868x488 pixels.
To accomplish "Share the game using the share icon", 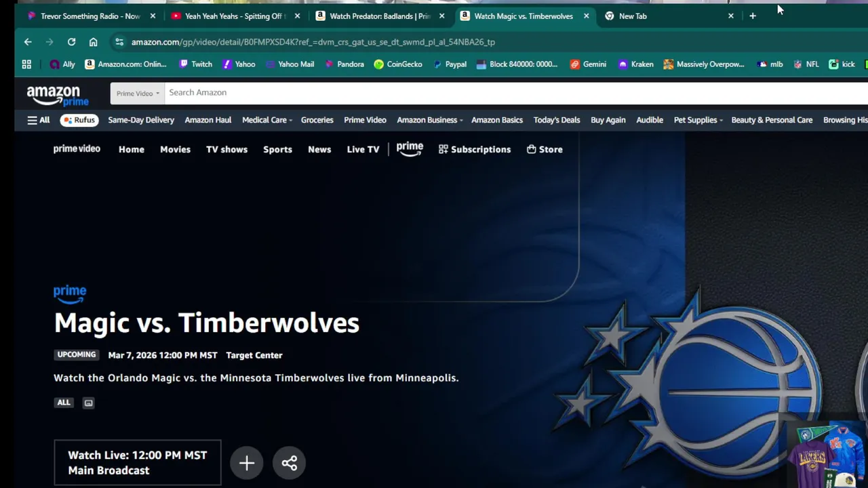I will coord(290,463).
